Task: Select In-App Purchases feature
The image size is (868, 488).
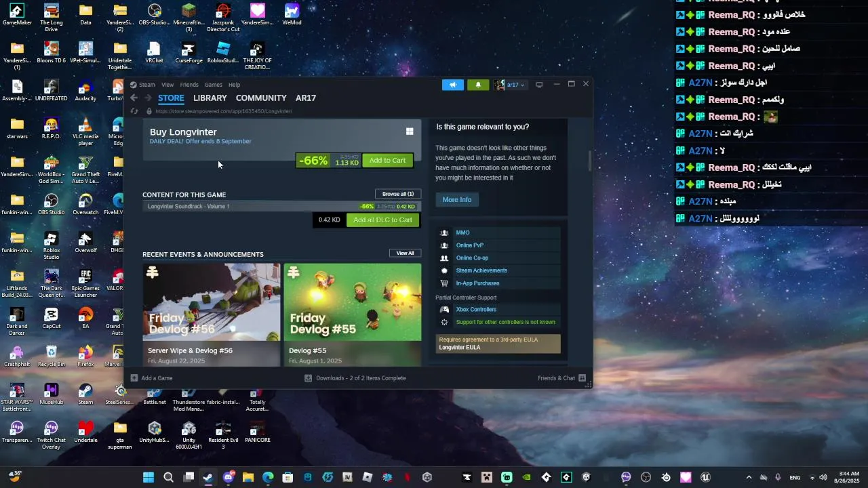Action: pyautogui.click(x=477, y=283)
